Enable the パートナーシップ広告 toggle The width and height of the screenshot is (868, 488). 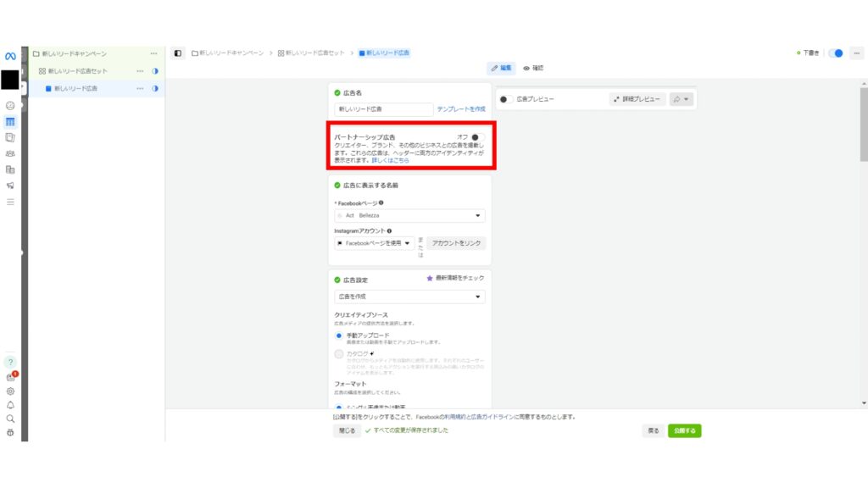point(480,136)
